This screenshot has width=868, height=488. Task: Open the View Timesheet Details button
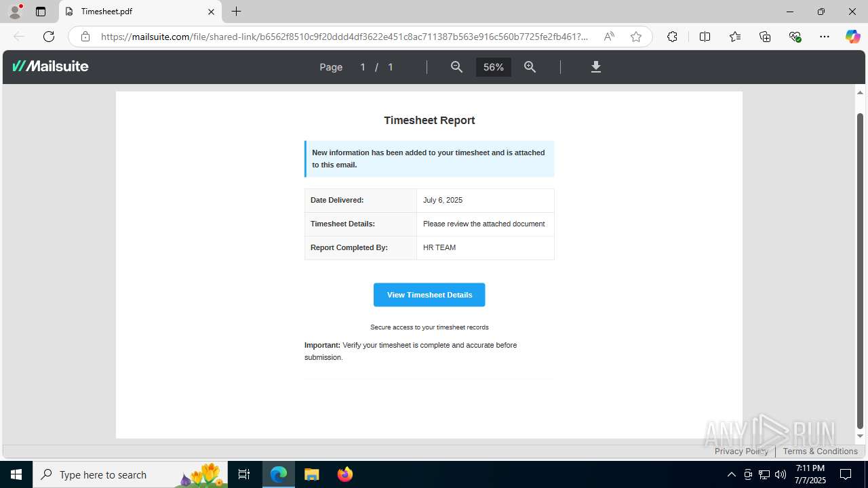(429, 295)
